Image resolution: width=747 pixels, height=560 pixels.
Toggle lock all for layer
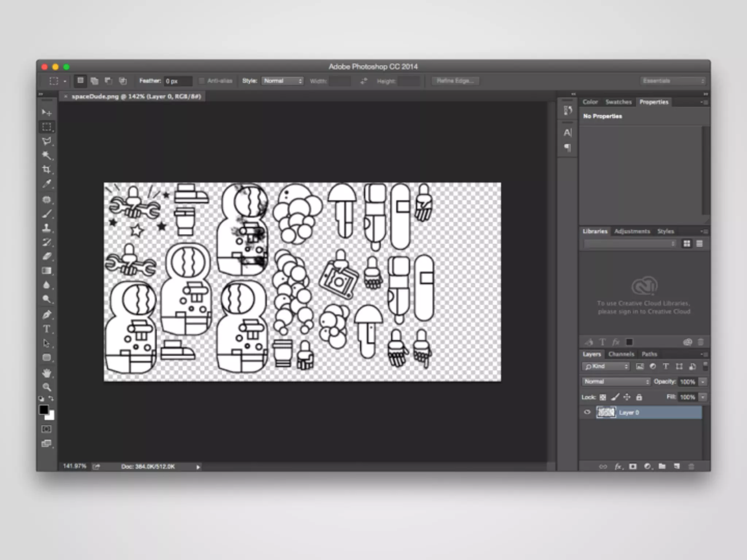point(639,397)
